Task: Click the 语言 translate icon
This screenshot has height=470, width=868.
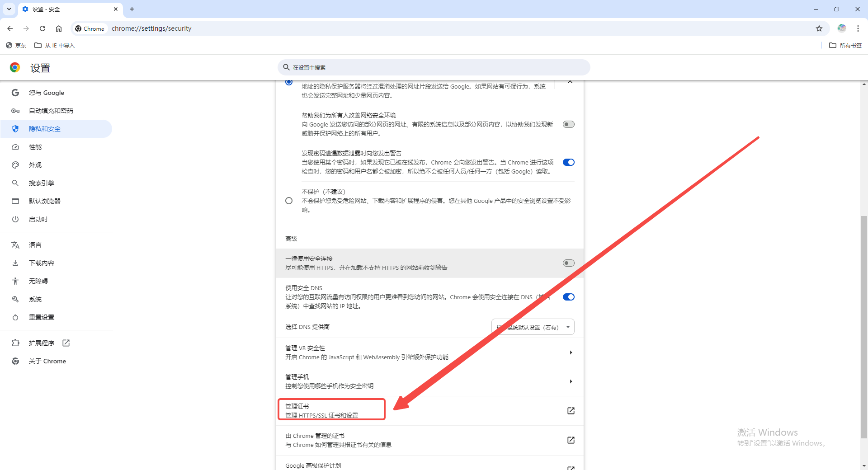Action: (x=15, y=245)
